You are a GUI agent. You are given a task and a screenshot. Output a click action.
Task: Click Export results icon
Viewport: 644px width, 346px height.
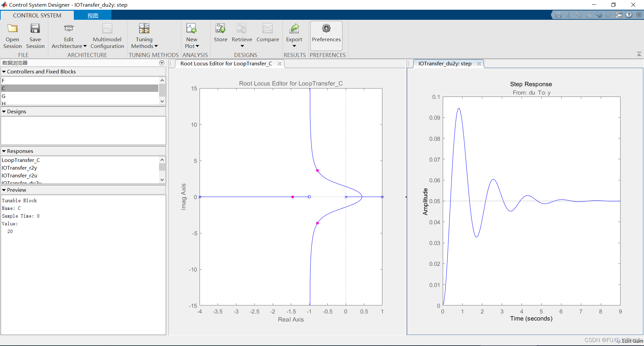tap(294, 28)
